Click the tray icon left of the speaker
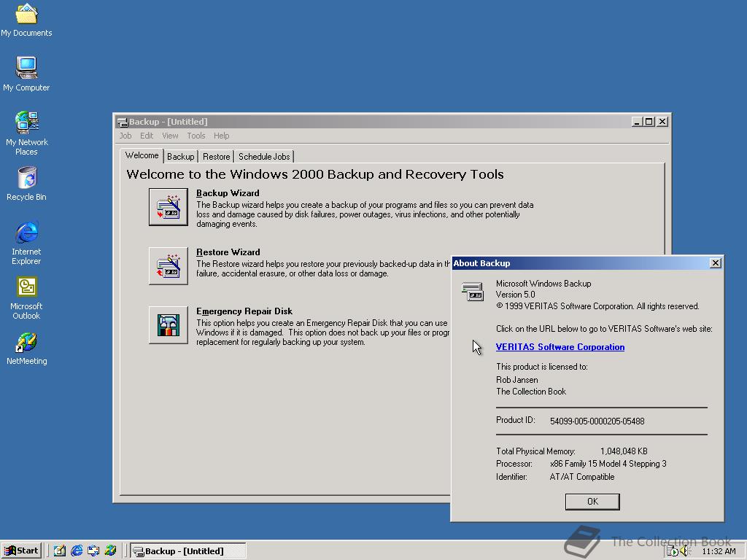 pos(672,551)
